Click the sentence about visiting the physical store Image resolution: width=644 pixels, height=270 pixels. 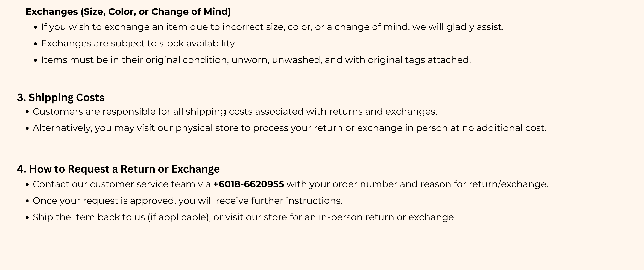click(x=289, y=128)
